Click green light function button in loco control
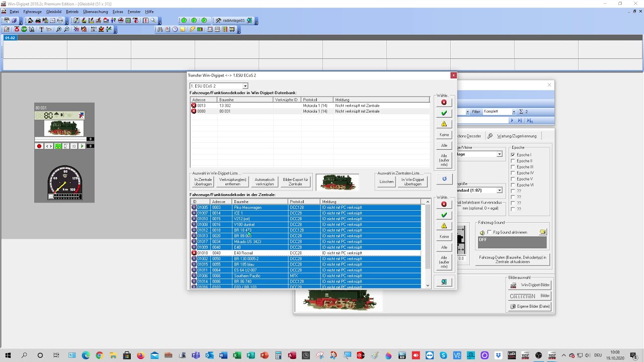The image size is (644, 362). pyautogui.click(x=58, y=146)
